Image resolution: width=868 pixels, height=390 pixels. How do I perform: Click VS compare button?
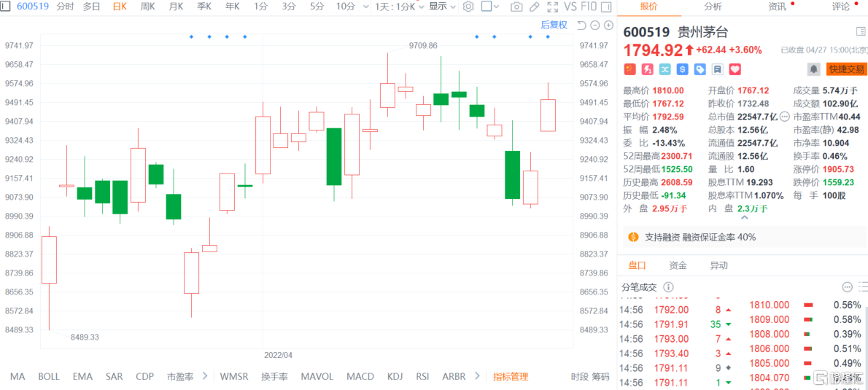click(x=570, y=7)
